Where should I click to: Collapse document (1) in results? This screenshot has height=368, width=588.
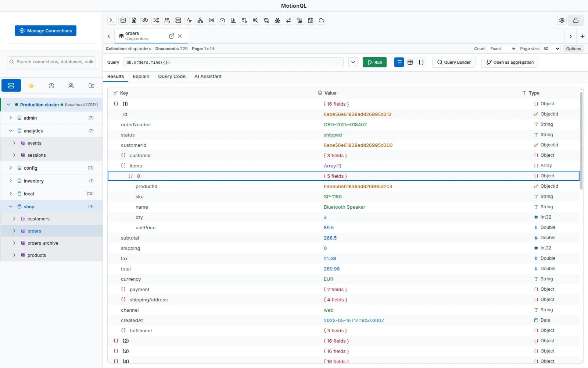[116, 104]
